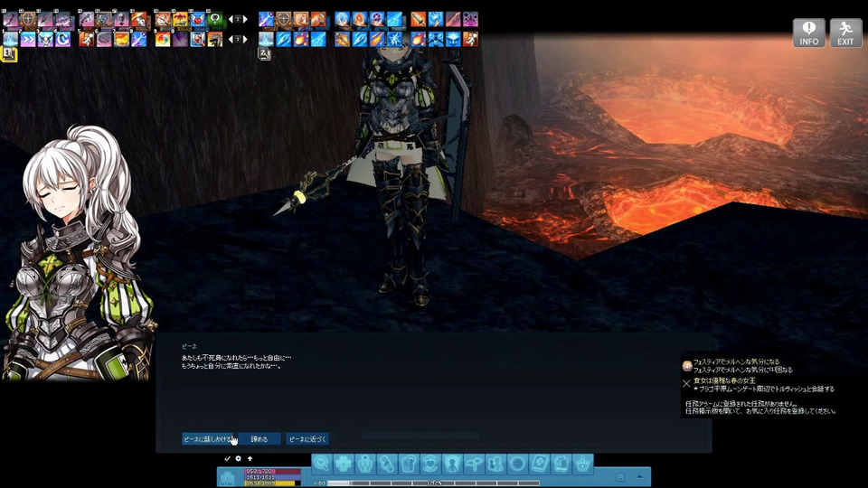Screen dimensions: 868x488
Task: Open the clover menu icon
Action: (x=344, y=464)
